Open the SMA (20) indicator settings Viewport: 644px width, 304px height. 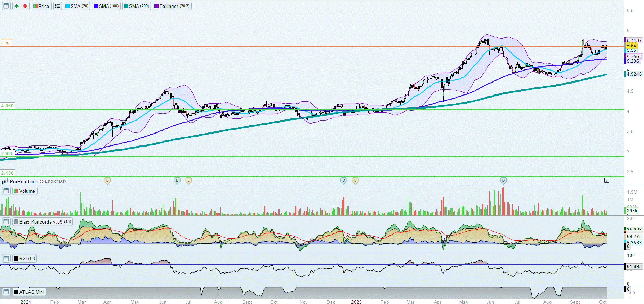click(77, 6)
